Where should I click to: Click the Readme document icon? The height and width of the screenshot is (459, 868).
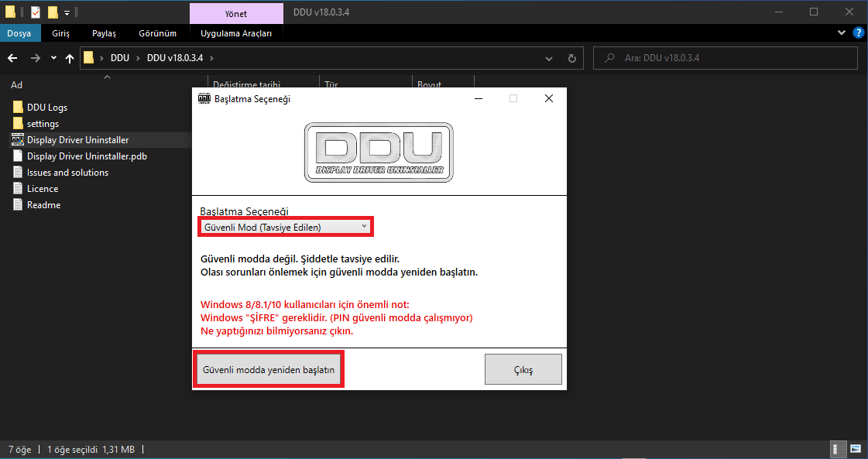coord(18,204)
